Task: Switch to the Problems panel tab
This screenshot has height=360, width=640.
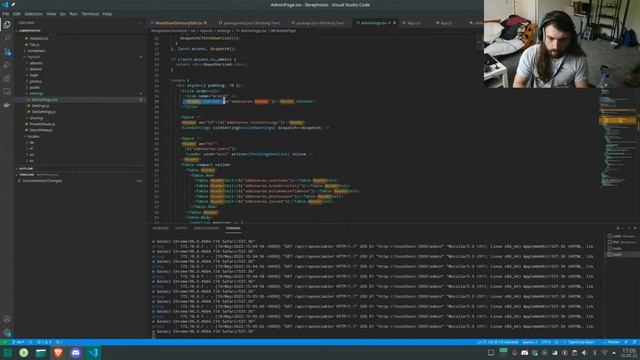Action: [160, 228]
